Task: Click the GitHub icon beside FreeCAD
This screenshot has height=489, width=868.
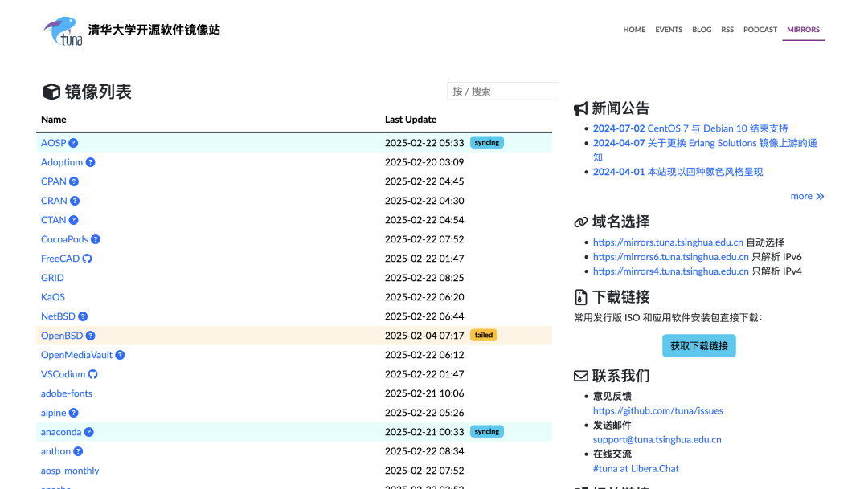Action: pyautogui.click(x=88, y=259)
